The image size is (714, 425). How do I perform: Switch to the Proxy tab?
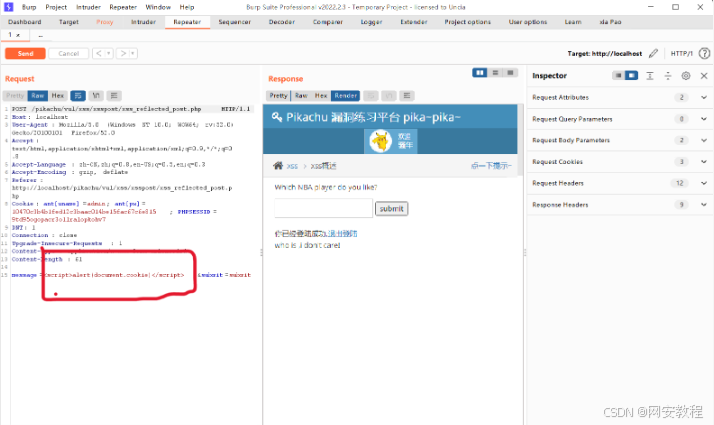pyautogui.click(x=104, y=22)
